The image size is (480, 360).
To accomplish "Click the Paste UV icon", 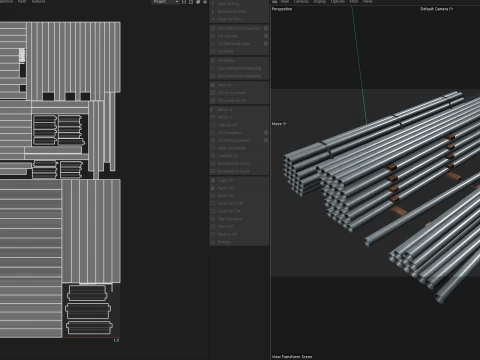I will [213, 188].
